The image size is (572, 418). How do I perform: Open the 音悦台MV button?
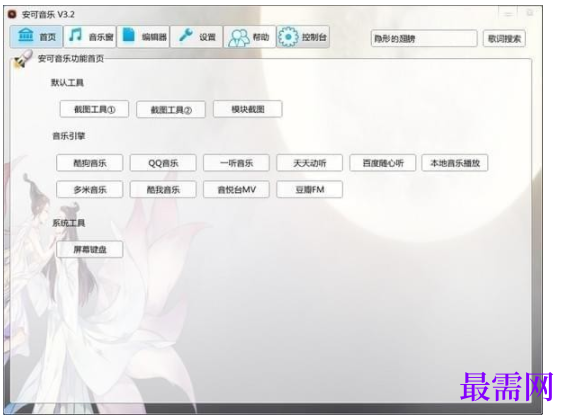[x=236, y=189]
